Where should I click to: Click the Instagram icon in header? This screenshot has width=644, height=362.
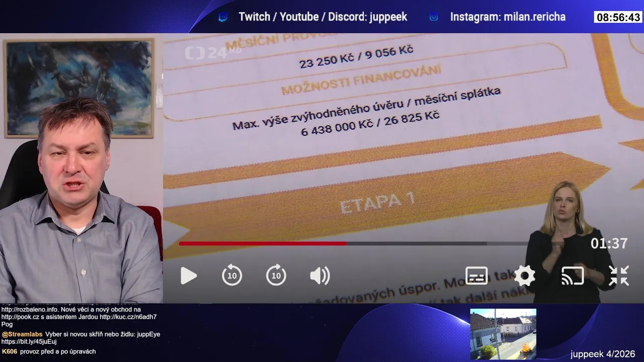point(434,17)
